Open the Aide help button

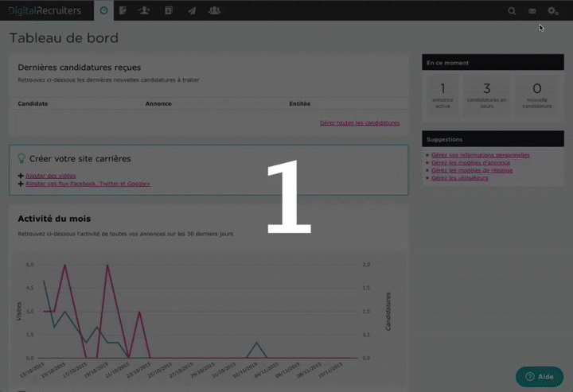[539, 377]
